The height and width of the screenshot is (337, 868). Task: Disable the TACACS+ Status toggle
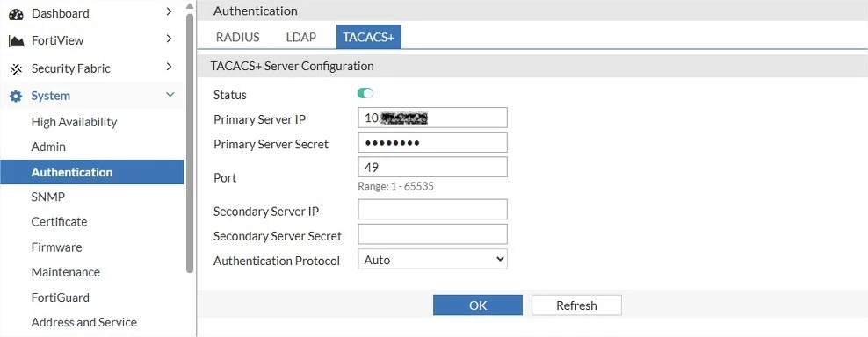(365, 93)
